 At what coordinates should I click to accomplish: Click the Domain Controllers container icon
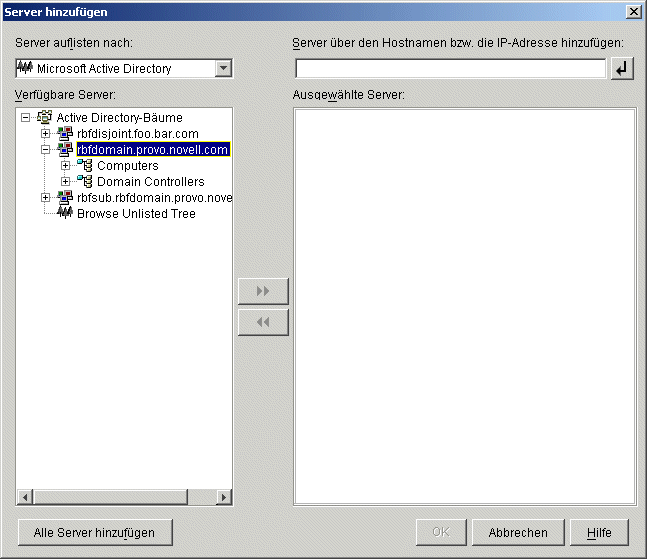(x=85, y=181)
